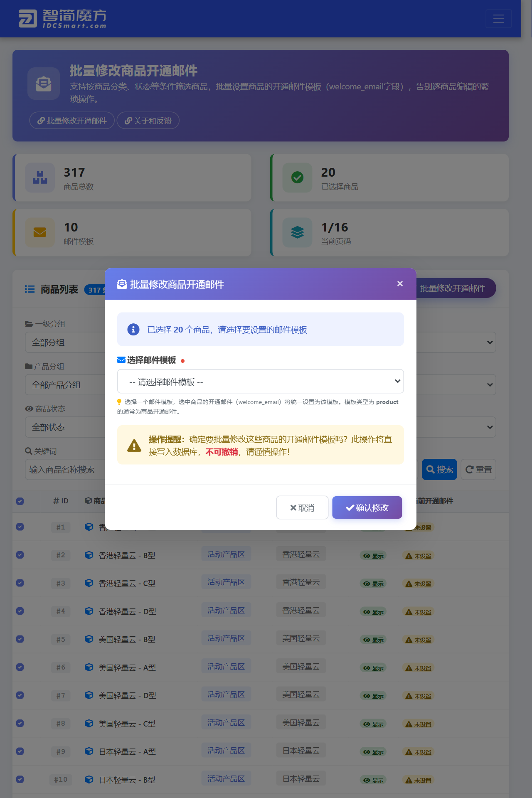532x798 pixels.
Task: Click the envelope icon beside 选择邮件模板
Action: (x=121, y=360)
